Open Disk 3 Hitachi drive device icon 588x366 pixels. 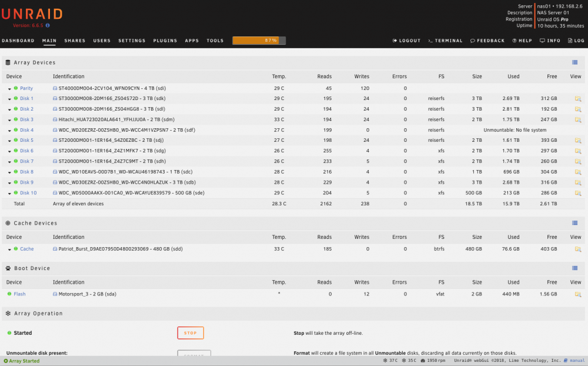pyautogui.click(x=55, y=119)
